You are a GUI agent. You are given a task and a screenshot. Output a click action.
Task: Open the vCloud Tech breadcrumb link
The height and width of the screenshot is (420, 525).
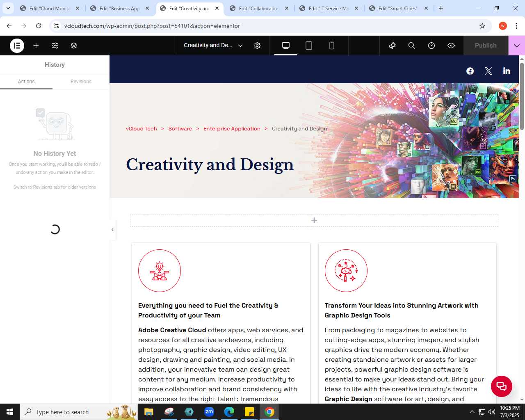coord(142,129)
